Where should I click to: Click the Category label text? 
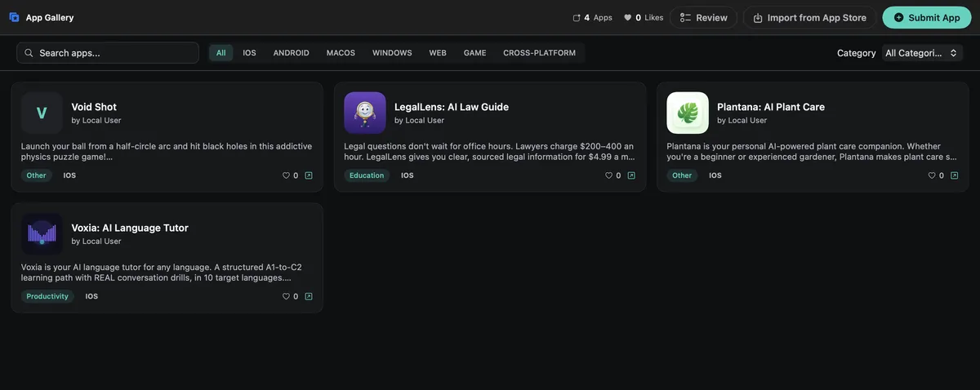pyautogui.click(x=857, y=52)
